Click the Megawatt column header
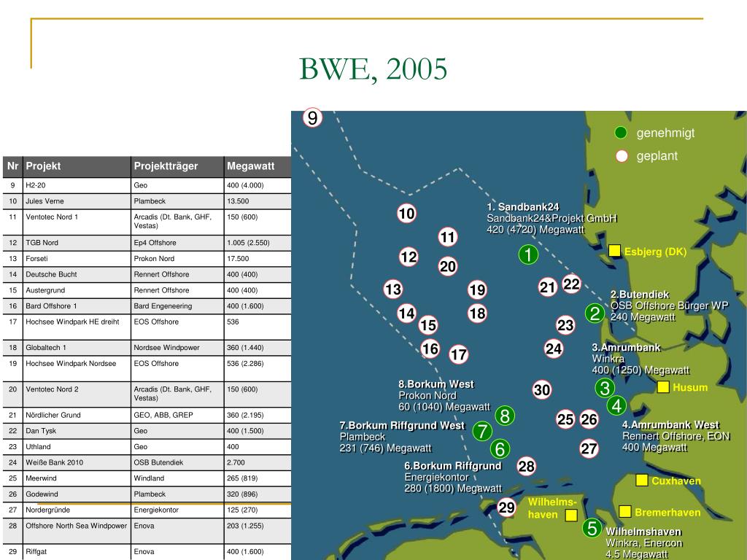The image size is (747, 560). click(258, 166)
